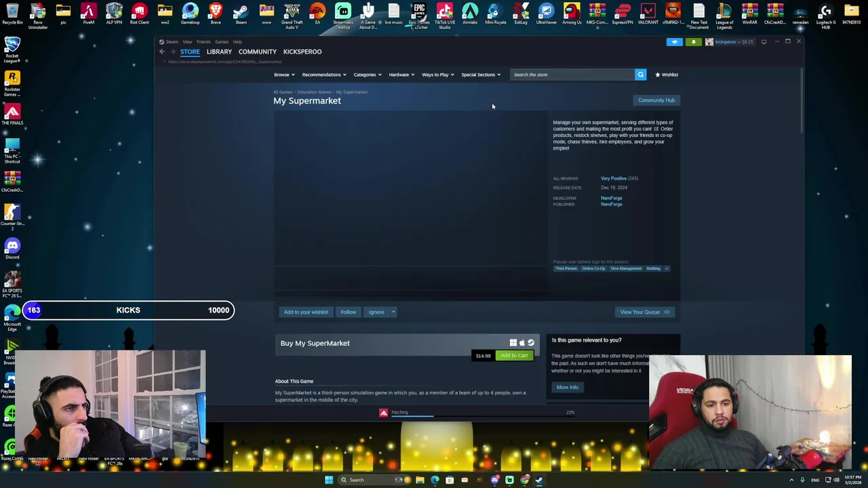Screen dimensions: 868x488
Task: Open the Community Hub button
Action: tap(656, 100)
